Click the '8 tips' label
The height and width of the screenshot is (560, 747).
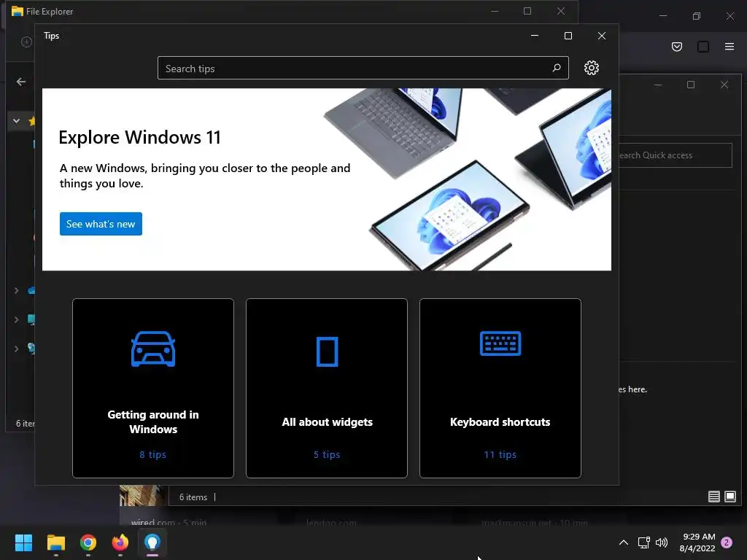click(x=153, y=455)
